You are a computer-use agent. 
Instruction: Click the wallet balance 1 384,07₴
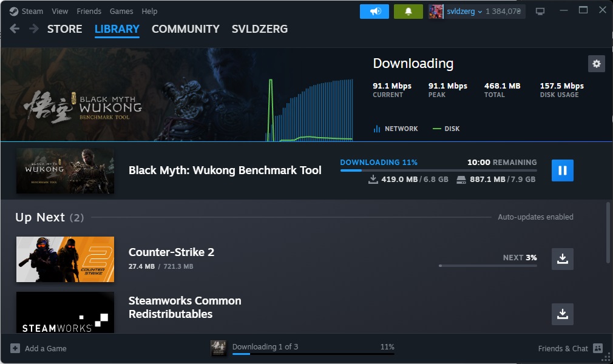[x=503, y=12]
